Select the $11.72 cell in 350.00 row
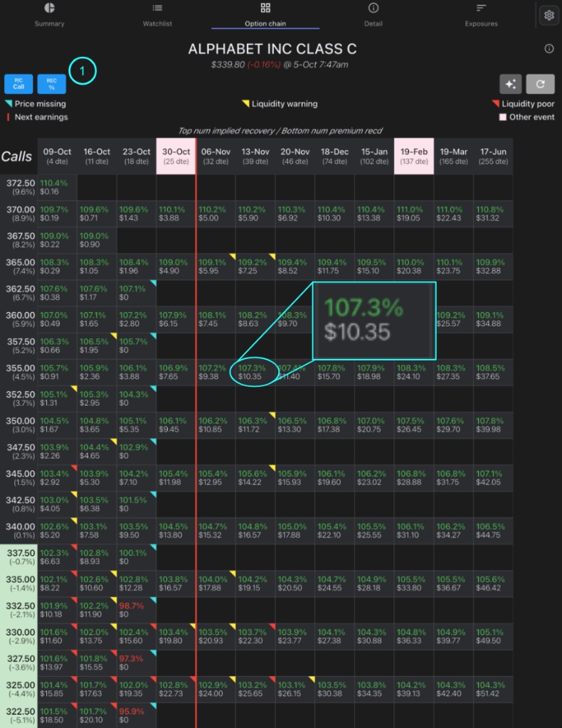This screenshot has width=562, height=728. (255, 425)
